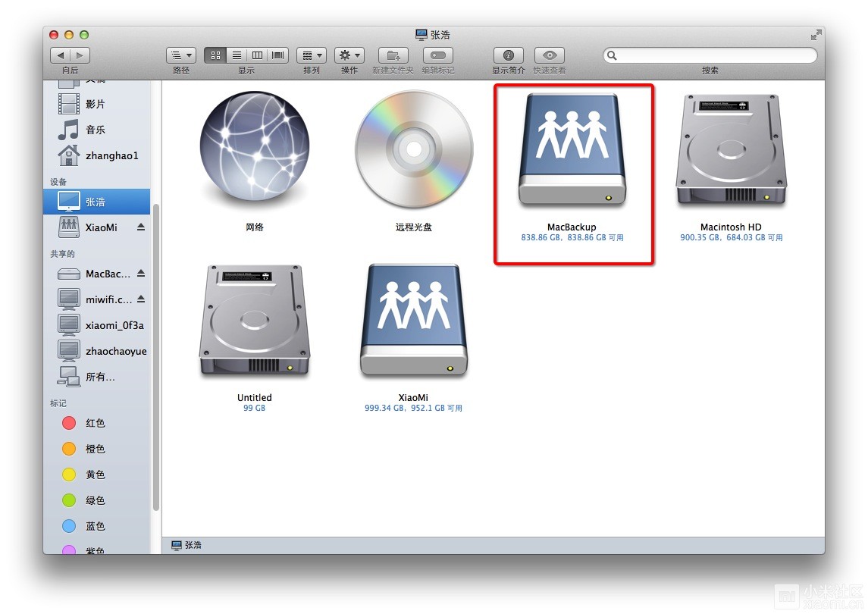Select the Untitled hard drive icon

(255, 321)
